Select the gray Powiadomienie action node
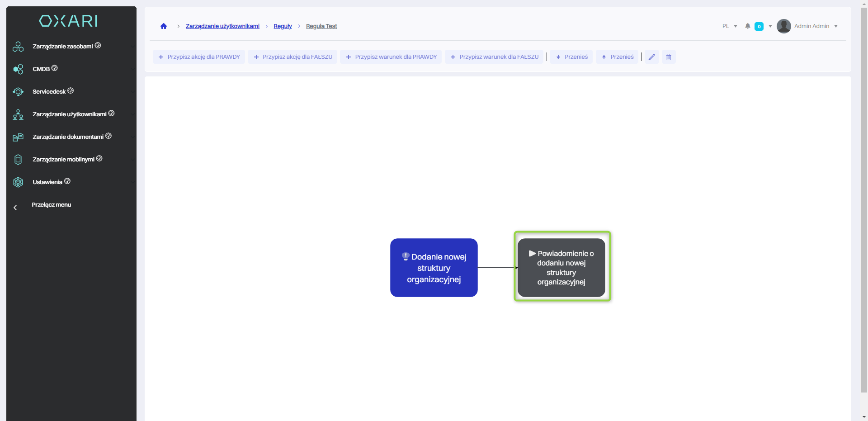Screen dimensions: 868x421 (561, 268)
